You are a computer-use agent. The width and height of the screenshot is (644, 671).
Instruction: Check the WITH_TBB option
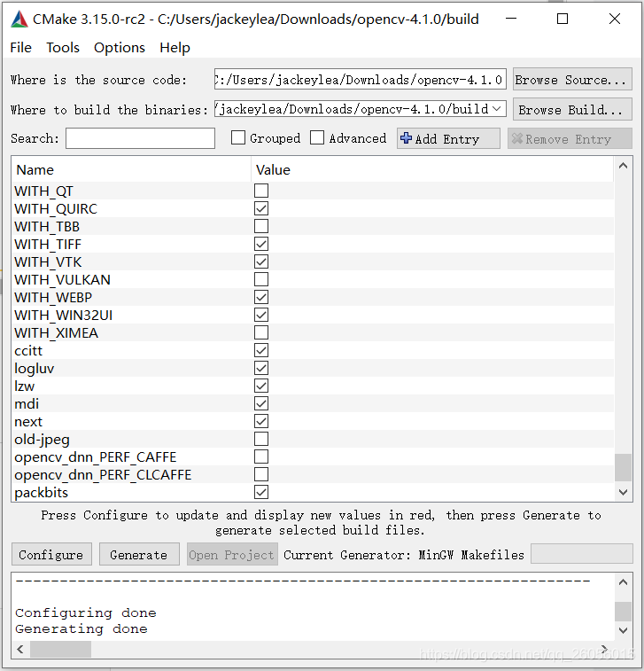(x=261, y=226)
